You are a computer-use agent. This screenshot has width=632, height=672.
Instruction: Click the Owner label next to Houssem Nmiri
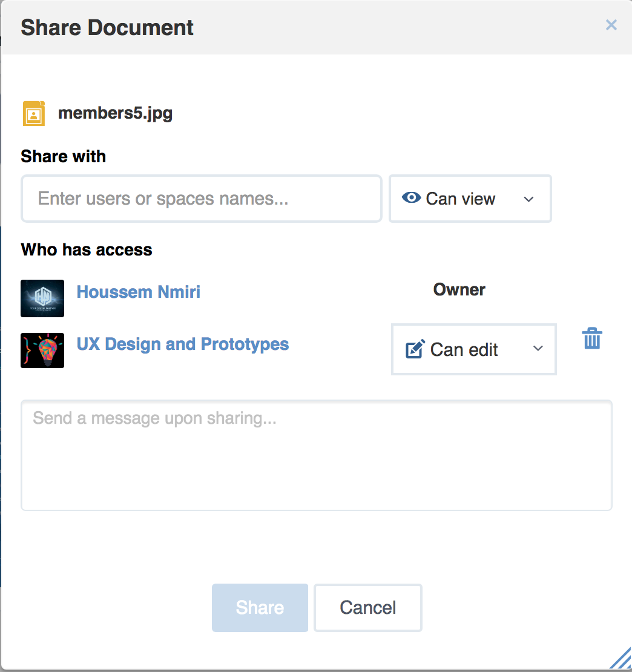coord(459,290)
